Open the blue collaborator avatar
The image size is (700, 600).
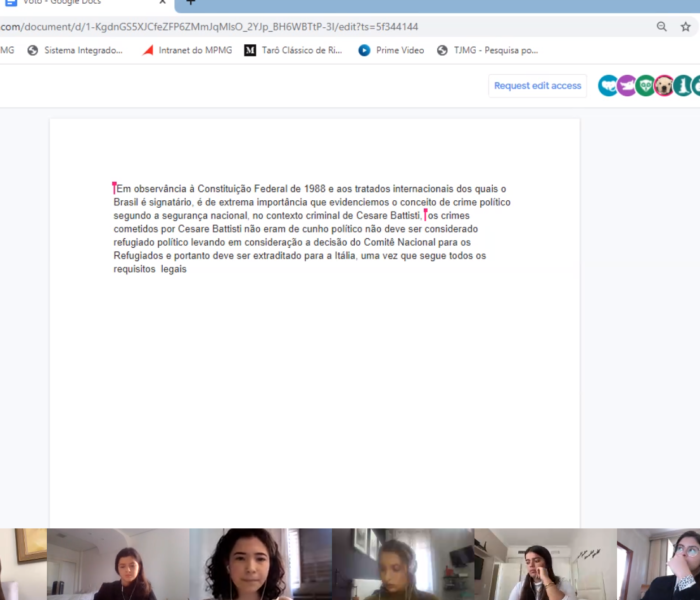(x=608, y=86)
